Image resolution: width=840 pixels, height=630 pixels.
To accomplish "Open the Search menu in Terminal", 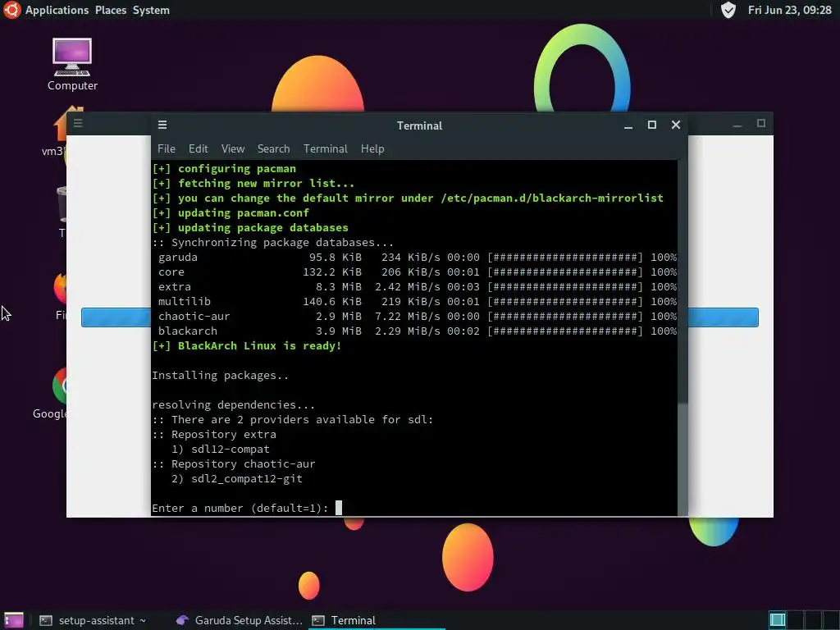I will point(273,149).
